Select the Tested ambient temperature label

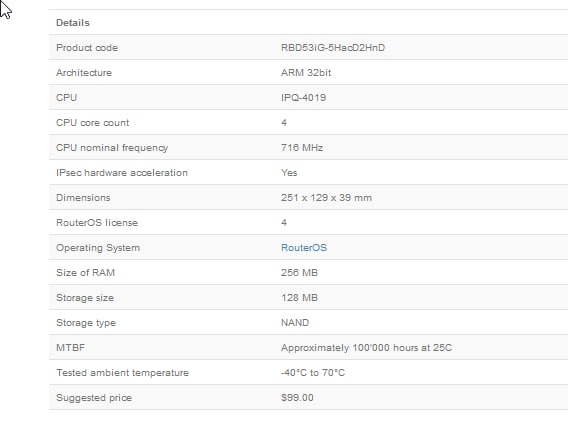coord(122,372)
